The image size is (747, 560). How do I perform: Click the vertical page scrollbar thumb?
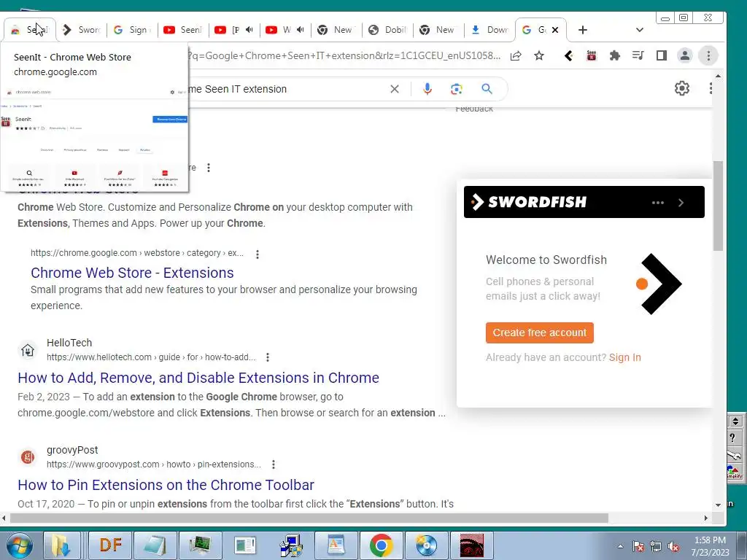(x=718, y=206)
